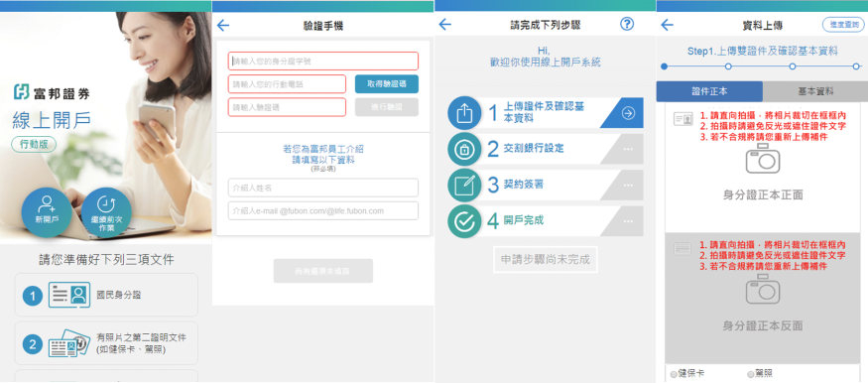Click the 身分證字號 input field
Screen dimensions: 868x383
(x=323, y=61)
